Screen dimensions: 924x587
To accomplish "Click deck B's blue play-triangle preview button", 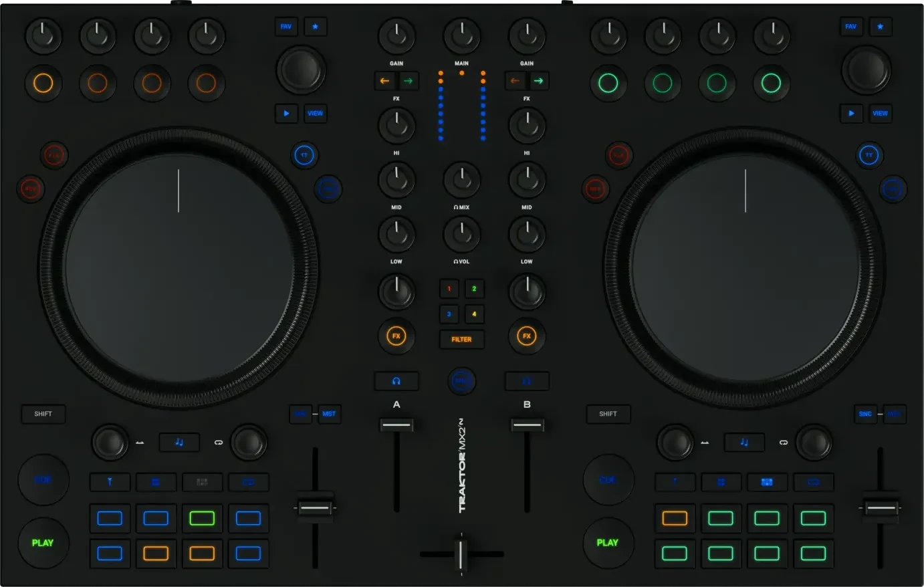I will click(x=851, y=114).
